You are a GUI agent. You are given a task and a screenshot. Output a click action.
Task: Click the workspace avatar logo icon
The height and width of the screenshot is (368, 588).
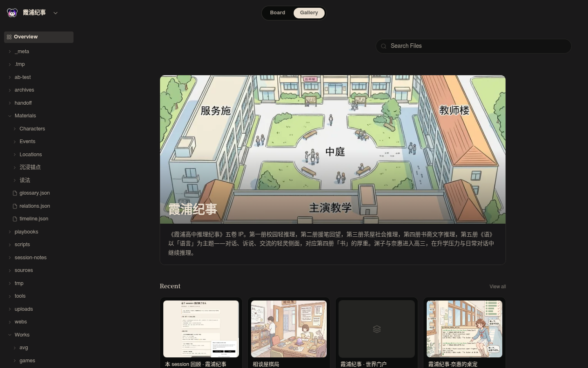point(12,13)
